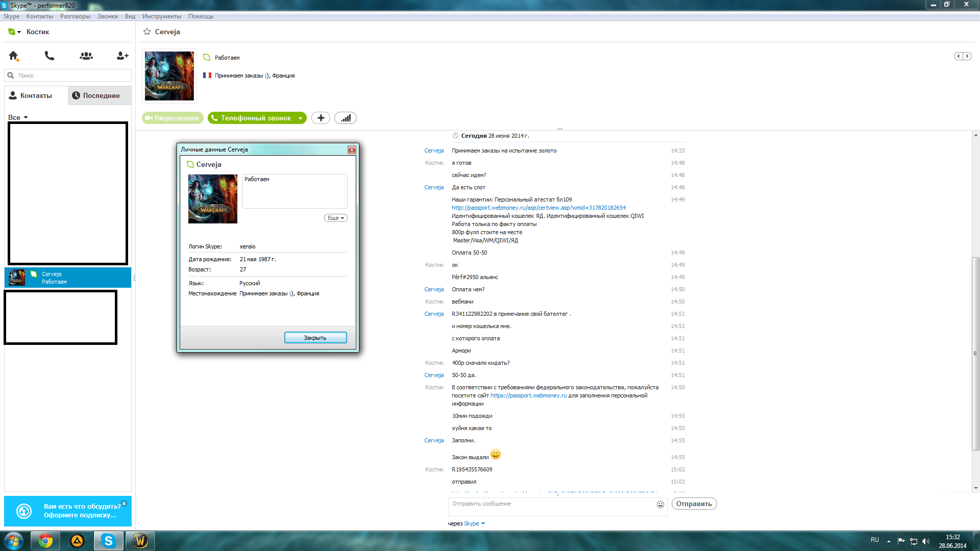Click the Action Center flag tray icon

[x=901, y=541]
